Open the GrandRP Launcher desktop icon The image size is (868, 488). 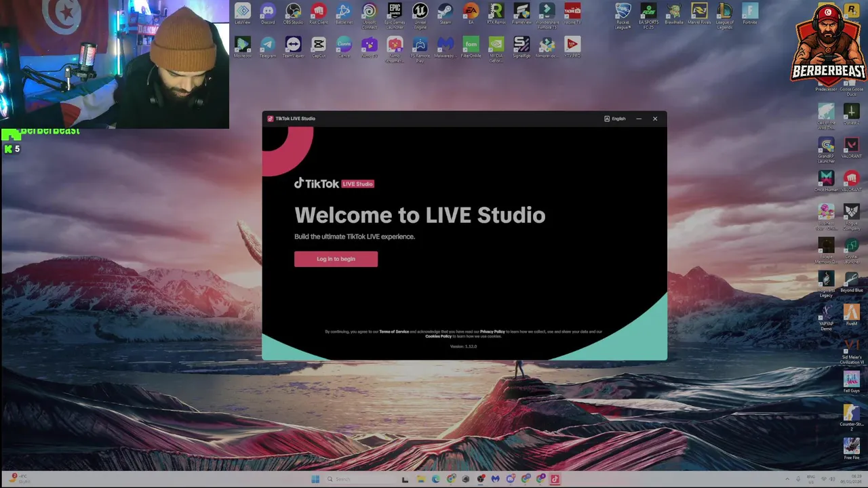click(x=826, y=150)
